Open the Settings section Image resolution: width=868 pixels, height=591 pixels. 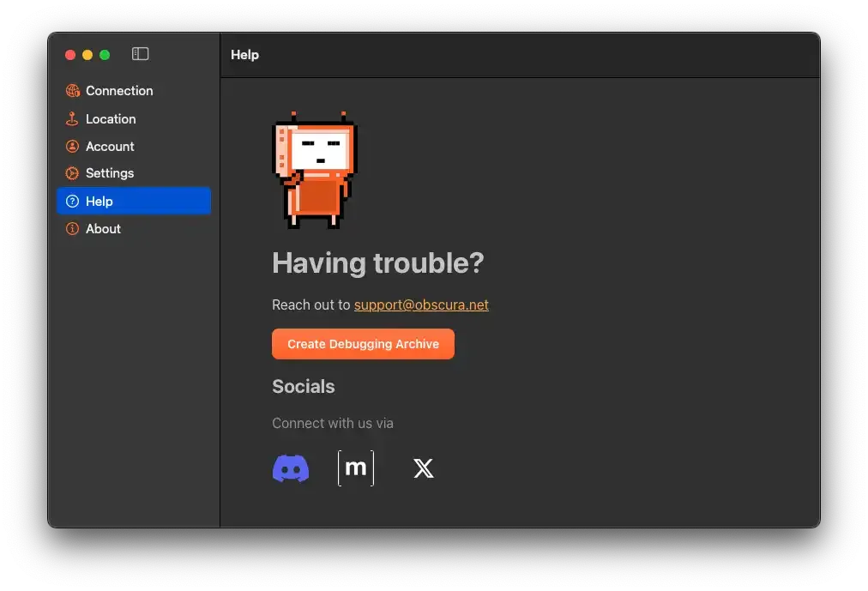pyautogui.click(x=110, y=173)
